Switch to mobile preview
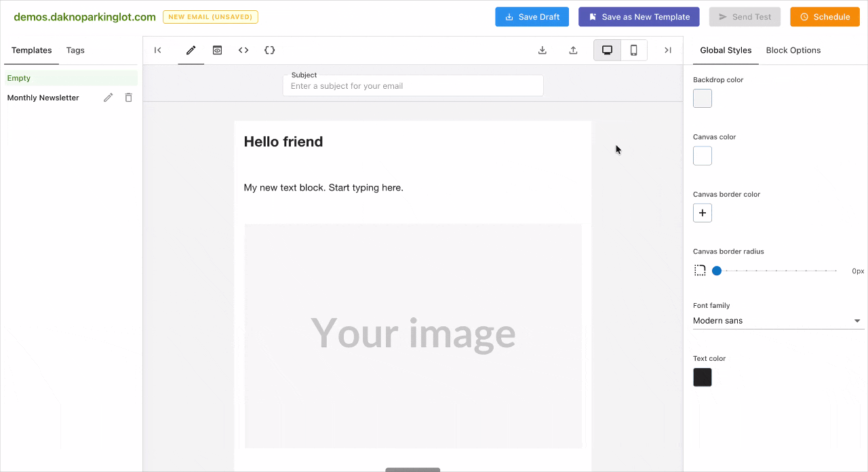868x472 pixels. point(634,50)
